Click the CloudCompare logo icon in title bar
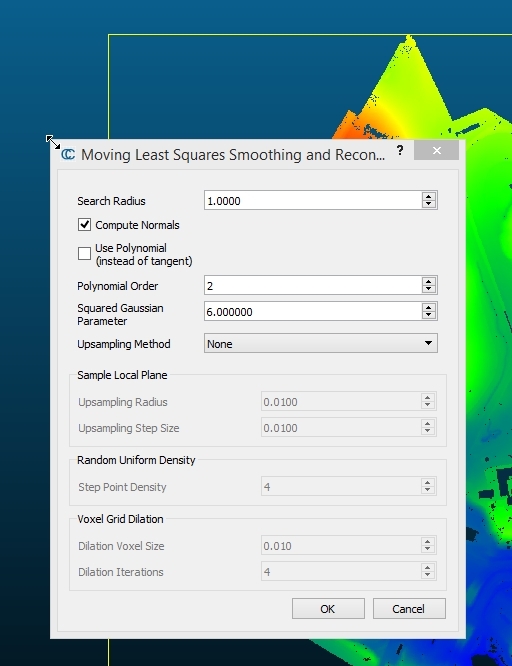 (x=68, y=154)
